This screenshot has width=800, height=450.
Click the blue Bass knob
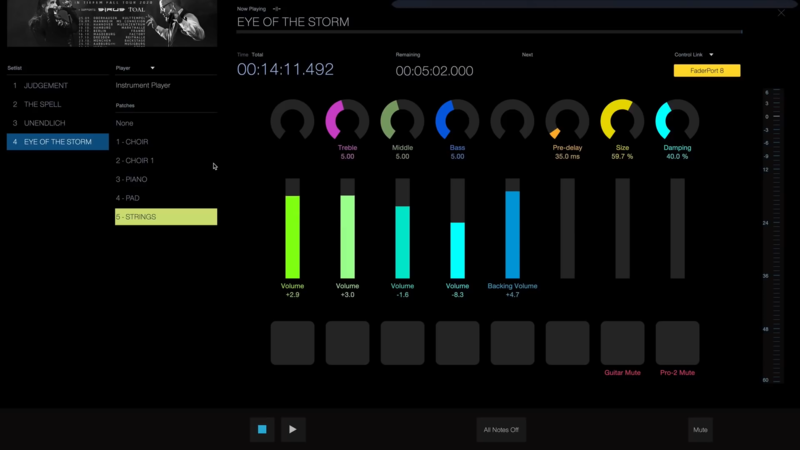pos(457,120)
